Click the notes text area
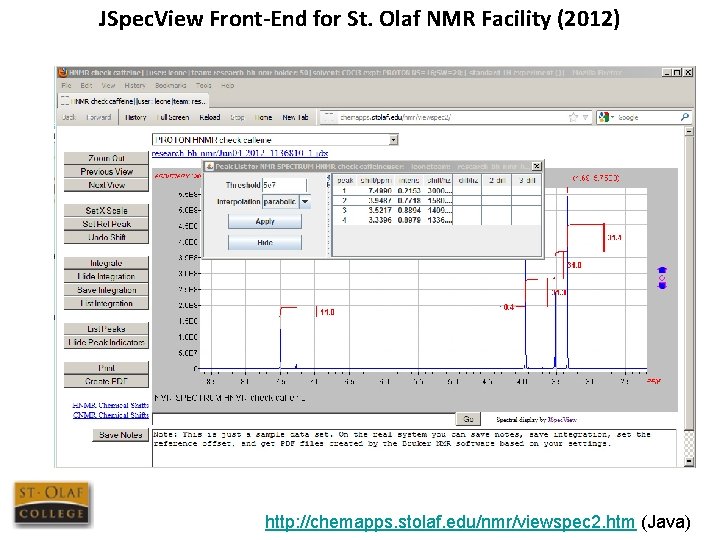Viewport: 720px width, 540px height. (x=414, y=448)
